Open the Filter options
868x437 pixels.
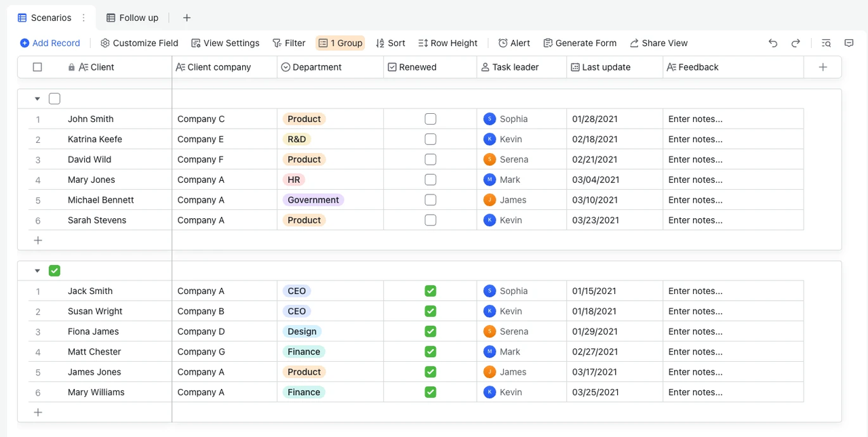289,43
